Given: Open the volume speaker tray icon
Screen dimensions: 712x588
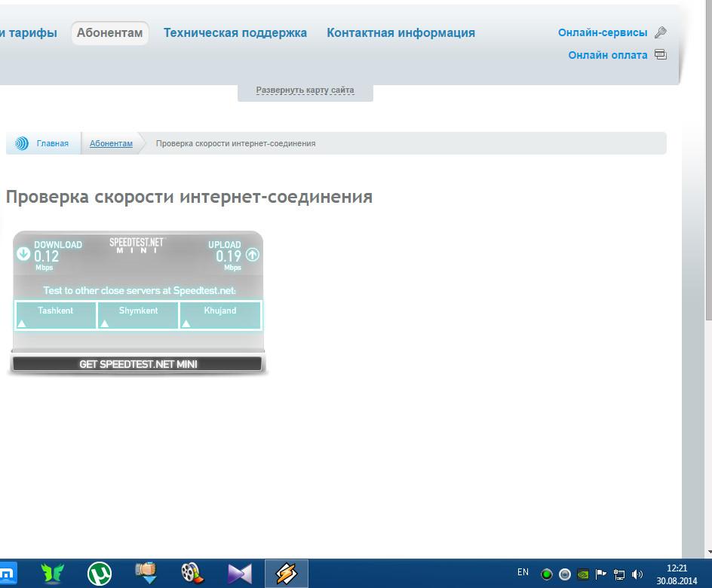Looking at the screenshot, I should (x=637, y=574).
